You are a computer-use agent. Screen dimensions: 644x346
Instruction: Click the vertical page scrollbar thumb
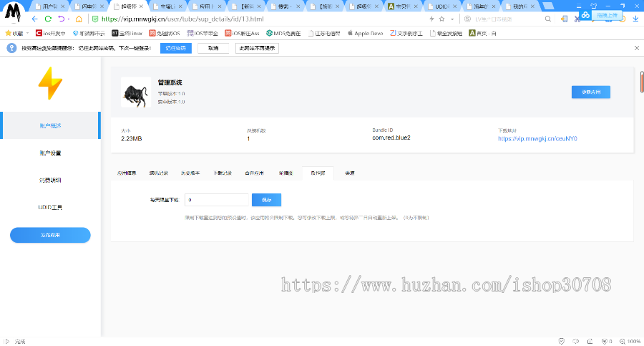click(x=642, y=82)
